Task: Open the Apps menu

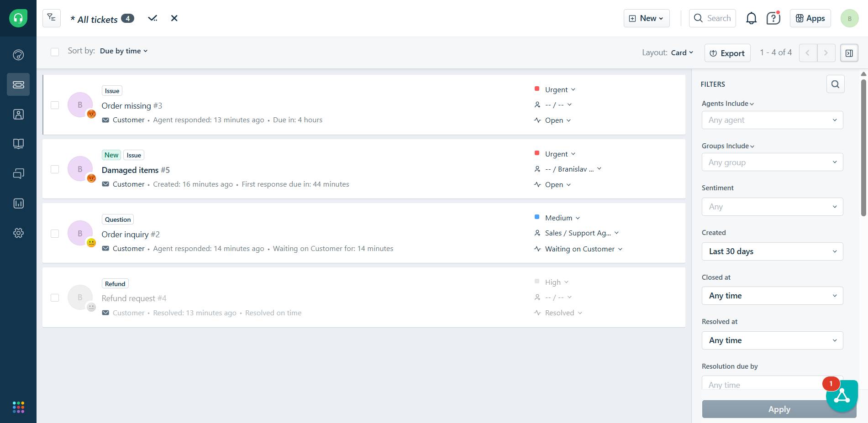Action: pyautogui.click(x=810, y=18)
